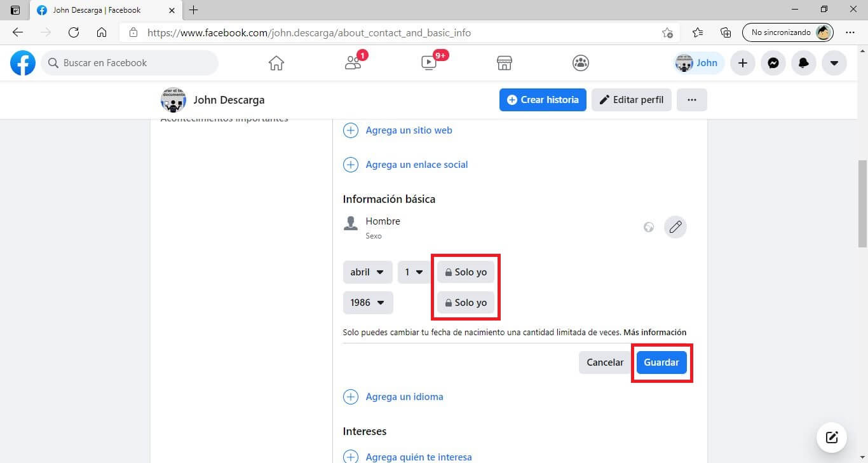868x463 pixels.
Task: Click the John Descarga name in profile bar
Action: tap(229, 100)
